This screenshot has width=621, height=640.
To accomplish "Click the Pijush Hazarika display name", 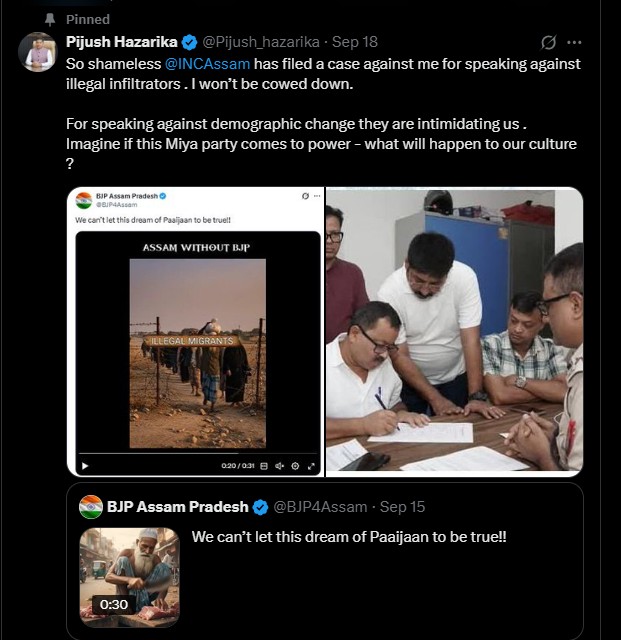I will pyautogui.click(x=122, y=42).
